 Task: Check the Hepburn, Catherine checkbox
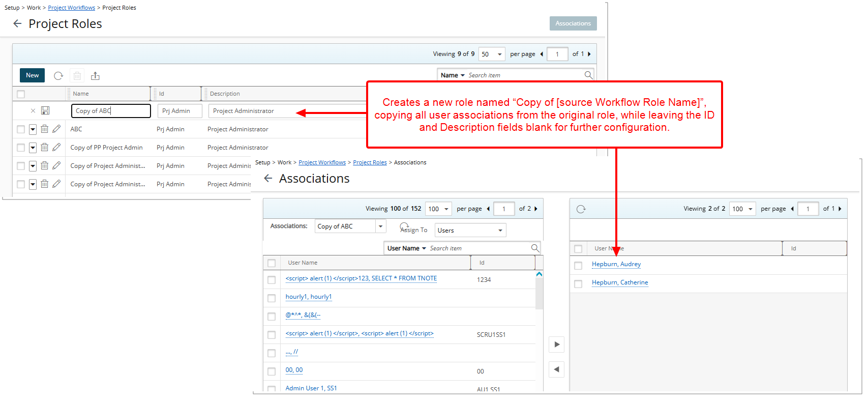(578, 283)
